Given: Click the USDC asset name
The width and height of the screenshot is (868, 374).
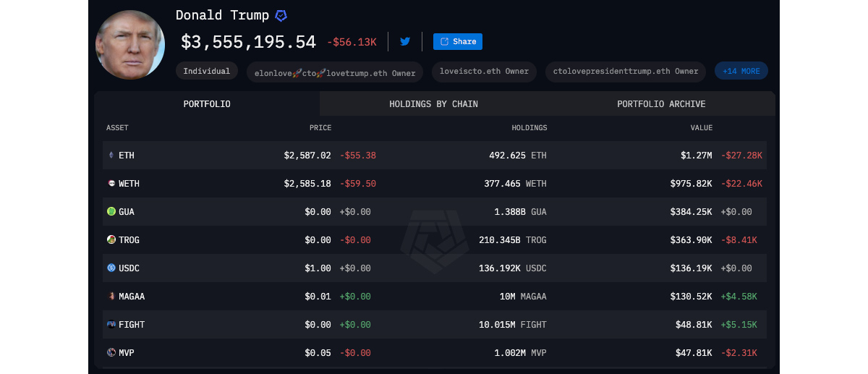Looking at the screenshot, I should coord(129,268).
